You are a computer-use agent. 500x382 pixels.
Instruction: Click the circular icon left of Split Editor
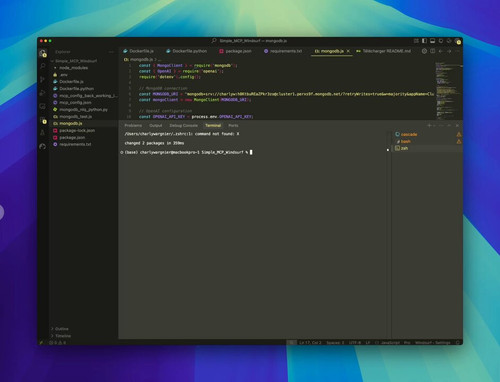click(x=424, y=51)
